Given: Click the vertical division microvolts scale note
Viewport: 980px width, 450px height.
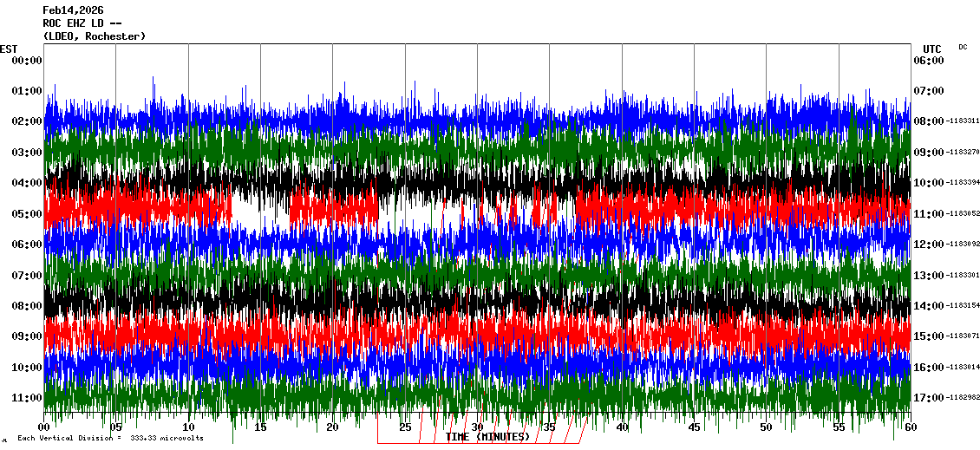Looking at the screenshot, I should coord(109,439).
